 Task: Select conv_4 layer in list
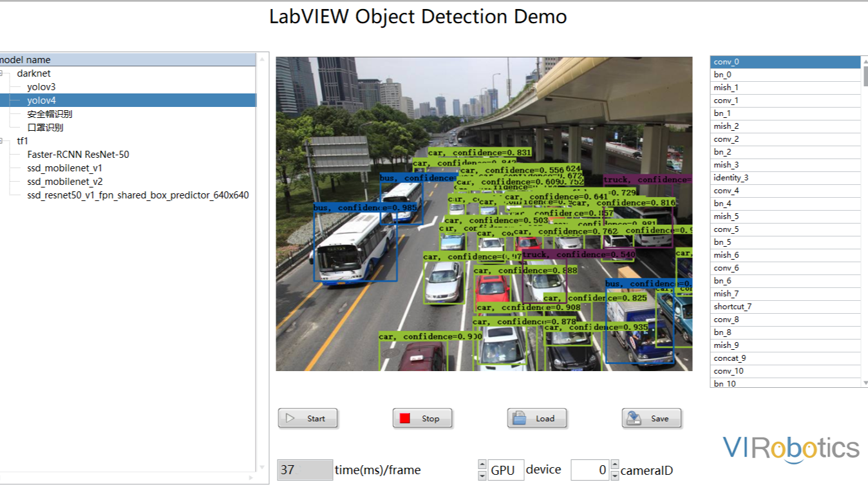[x=786, y=191]
